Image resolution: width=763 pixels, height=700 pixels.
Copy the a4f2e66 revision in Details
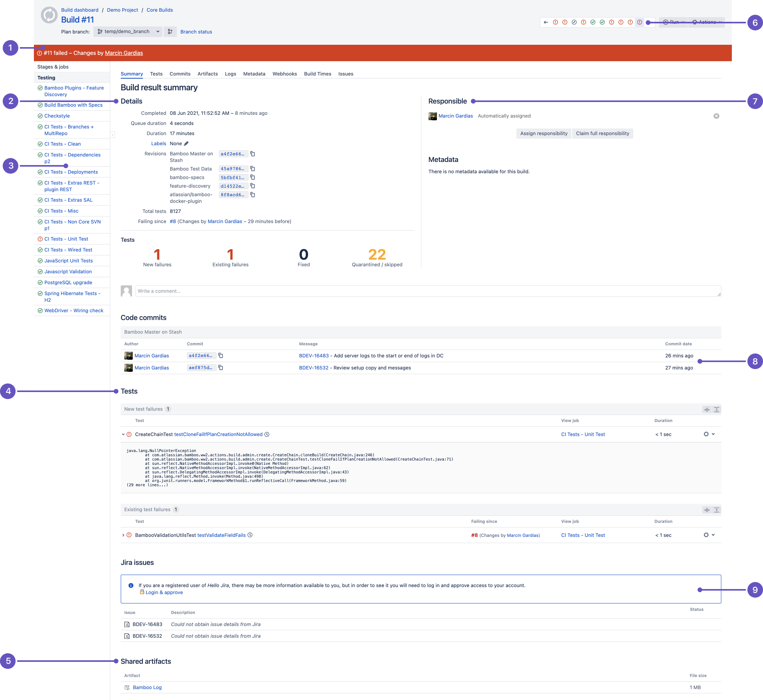(252, 154)
